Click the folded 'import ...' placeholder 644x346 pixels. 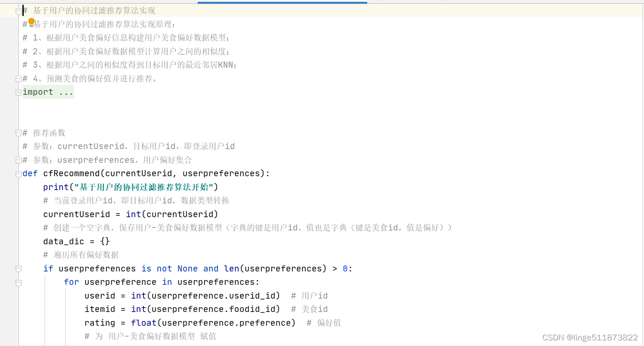pyautogui.click(x=48, y=92)
